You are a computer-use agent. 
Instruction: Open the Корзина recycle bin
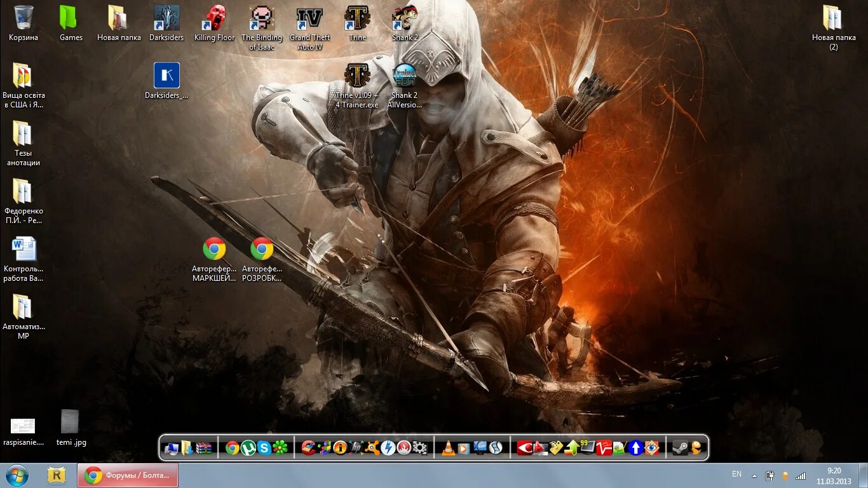pyautogui.click(x=24, y=22)
